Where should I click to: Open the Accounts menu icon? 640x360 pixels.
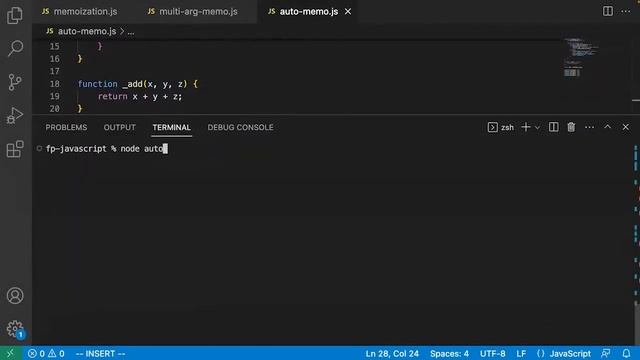[15, 296]
